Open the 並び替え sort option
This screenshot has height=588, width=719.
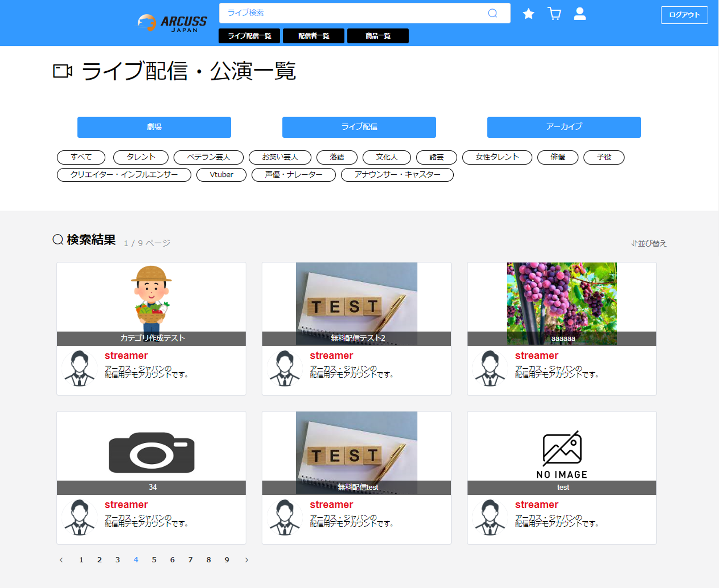pos(649,243)
